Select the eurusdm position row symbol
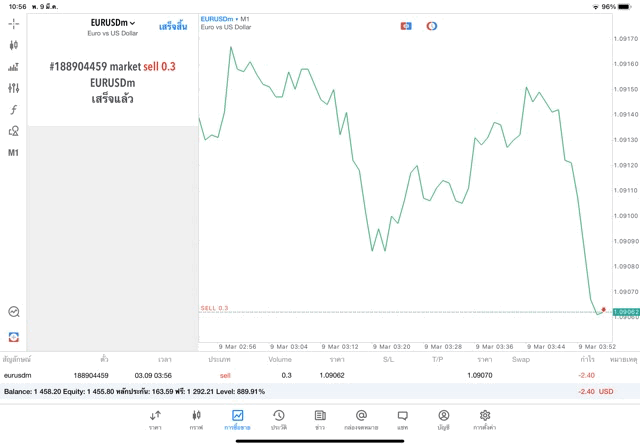640x447 pixels. click(18, 375)
